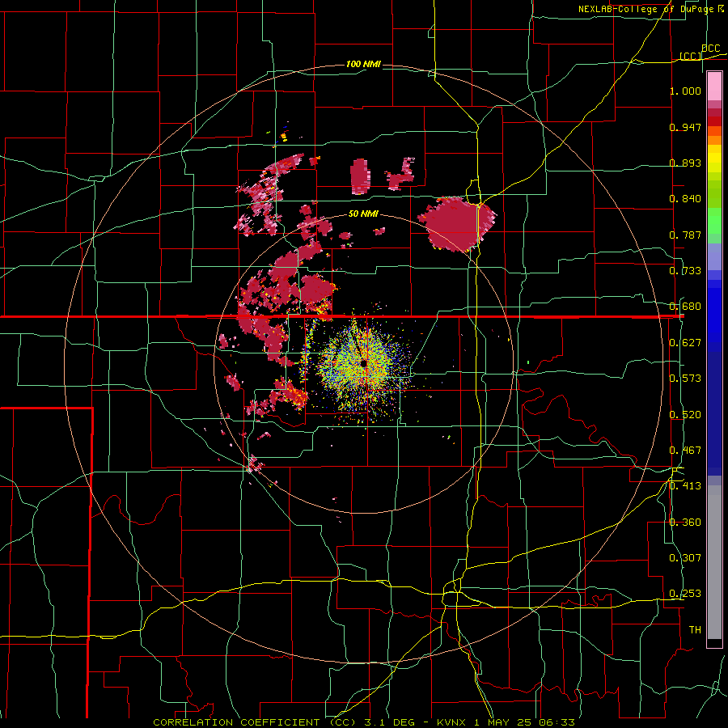The width and height of the screenshot is (728, 728).
Task: Select the 0.947 scale value
Action: (685, 127)
